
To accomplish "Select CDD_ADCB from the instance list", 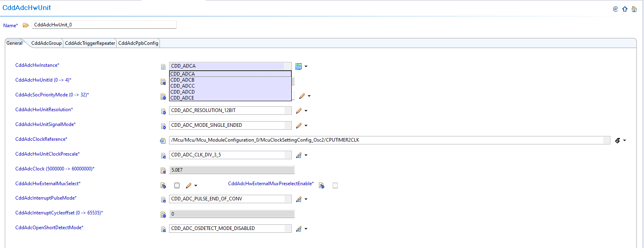I will [183, 80].
